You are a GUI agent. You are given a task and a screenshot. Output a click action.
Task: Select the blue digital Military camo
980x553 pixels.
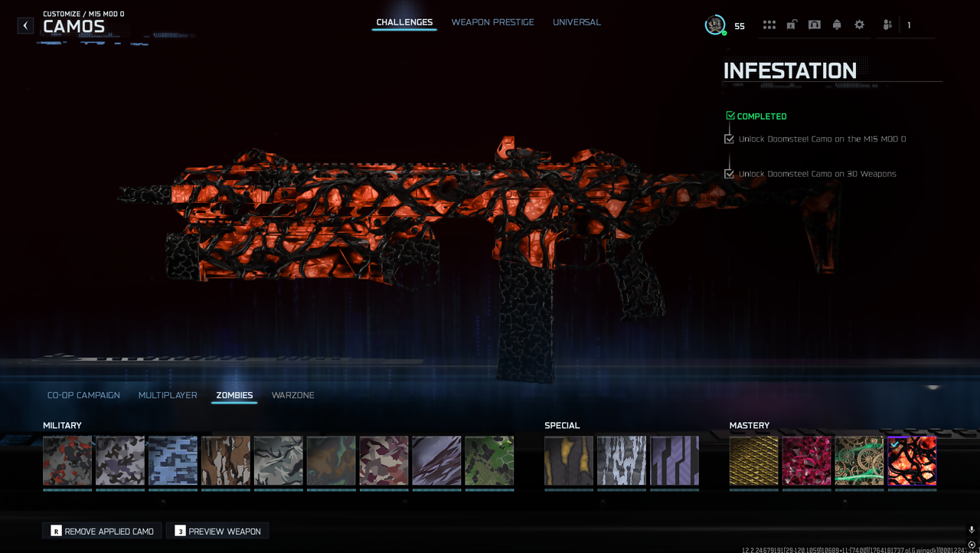(x=172, y=461)
